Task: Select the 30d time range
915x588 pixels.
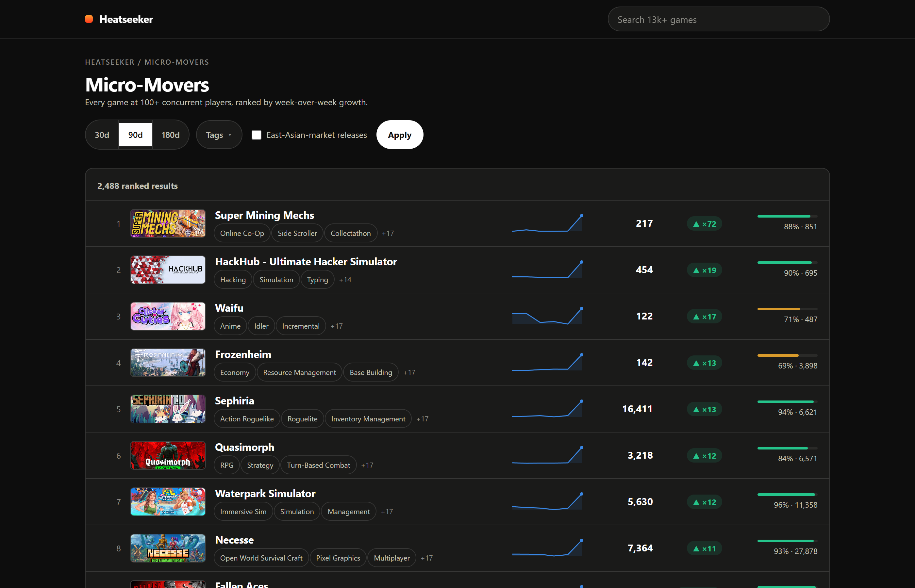Action: coord(102,135)
